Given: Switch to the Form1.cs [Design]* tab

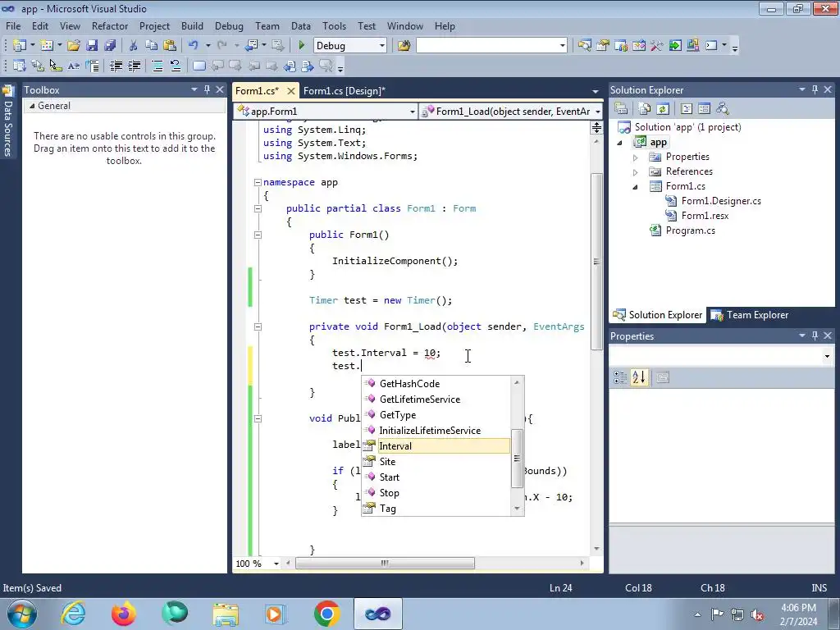Looking at the screenshot, I should point(344,90).
